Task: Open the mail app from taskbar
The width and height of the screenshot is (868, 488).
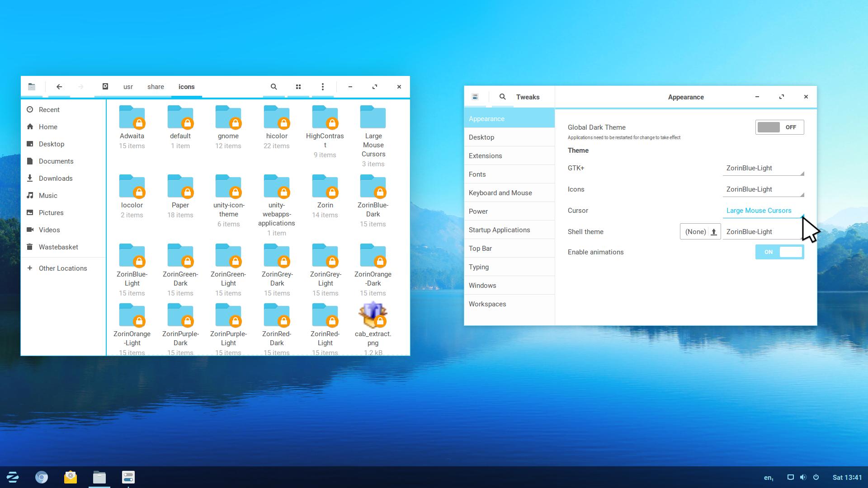Action: pos(71,477)
